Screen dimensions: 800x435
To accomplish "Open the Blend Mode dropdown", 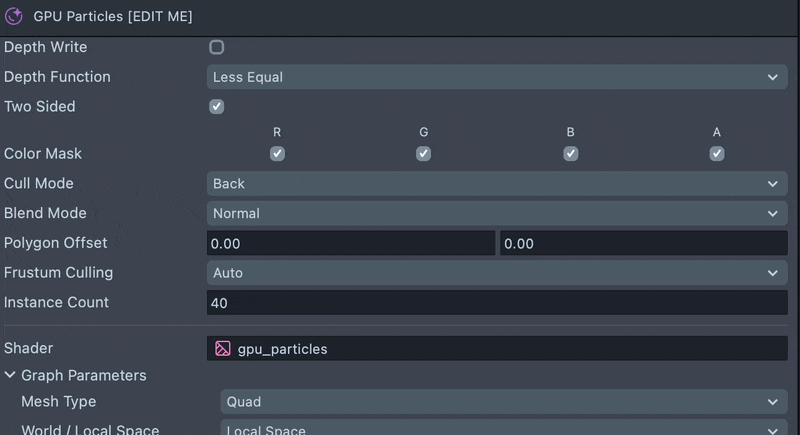I will pyautogui.click(x=497, y=213).
